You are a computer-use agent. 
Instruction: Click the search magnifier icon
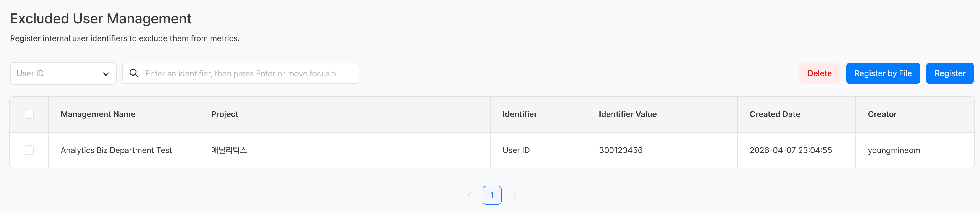point(134,73)
